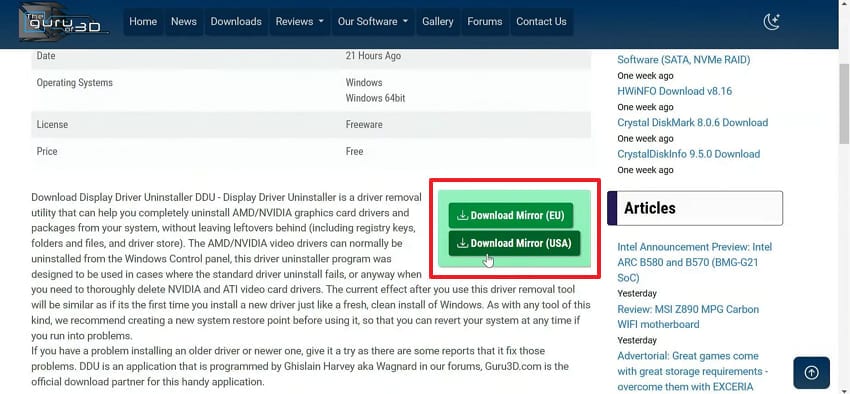Expand the Our Software dropdown
Image resolution: width=850 pixels, height=394 pixels.
coord(373,22)
